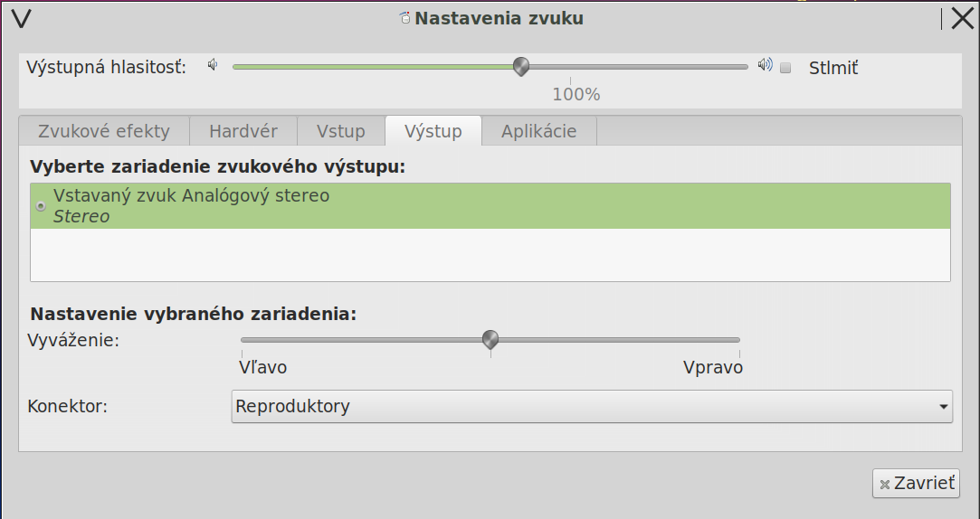Viewport: 980px width, 519px height.
Task: Open the Konektor dropdown showing Reproduktory
Action: [x=592, y=407]
